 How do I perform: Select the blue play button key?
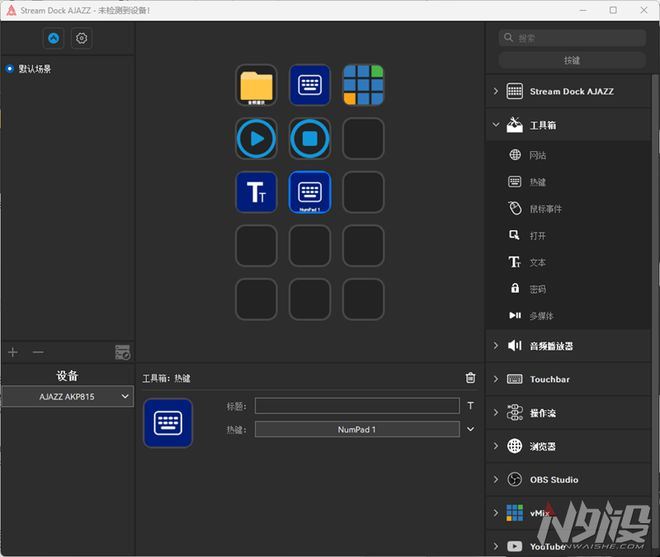coord(257,139)
